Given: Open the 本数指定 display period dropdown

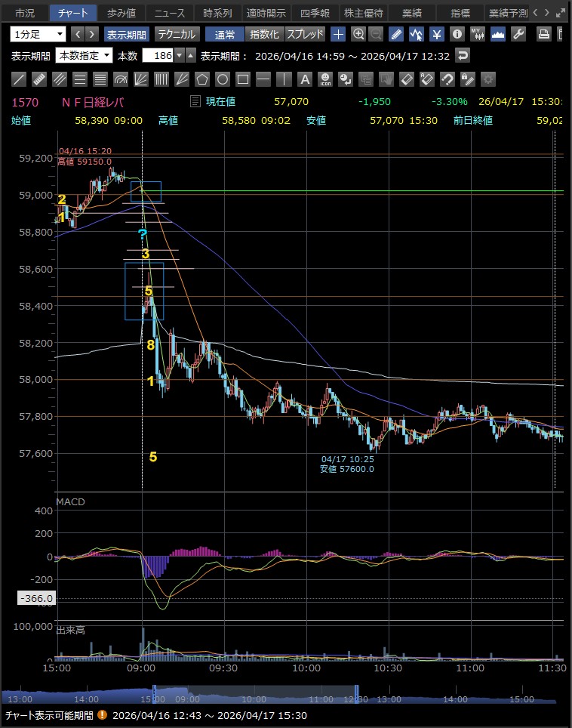Looking at the screenshot, I should pyautogui.click(x=85, y=55).
